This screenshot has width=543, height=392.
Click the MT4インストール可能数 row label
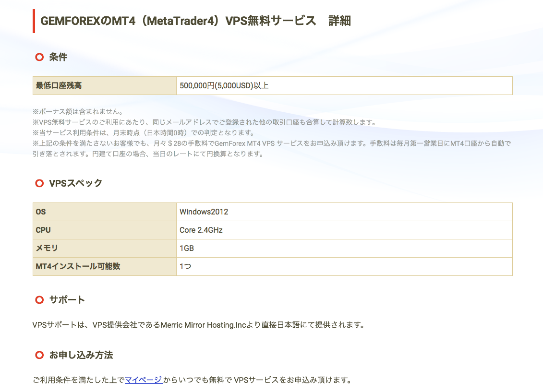point(105,266)
